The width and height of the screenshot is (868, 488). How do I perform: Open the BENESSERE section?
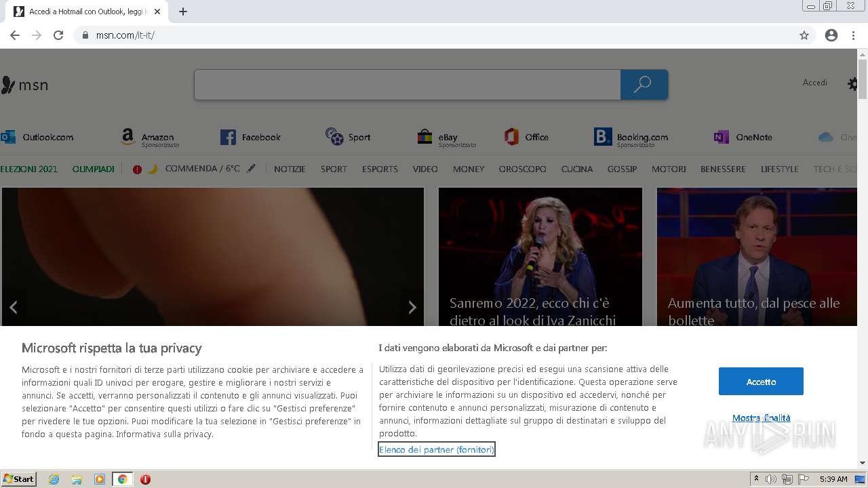coord(723,169)
